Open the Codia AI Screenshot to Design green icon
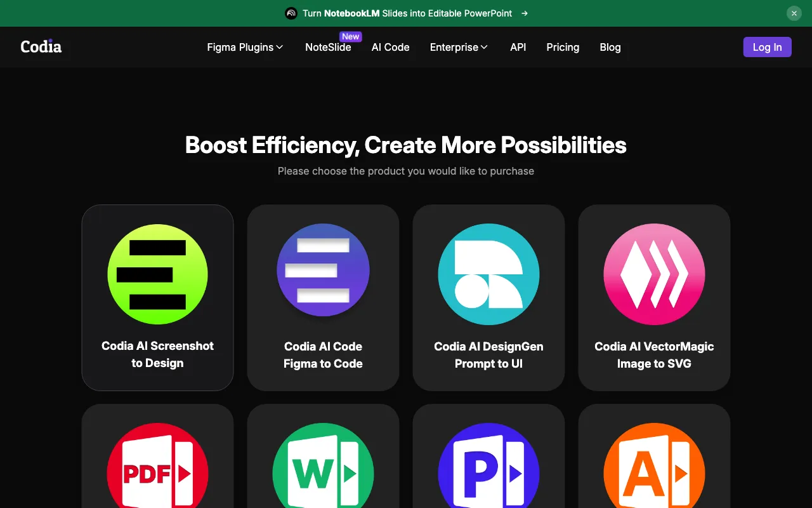Image resolution: width=812 pixels, height=508 pixels. [x=157, y=274]
